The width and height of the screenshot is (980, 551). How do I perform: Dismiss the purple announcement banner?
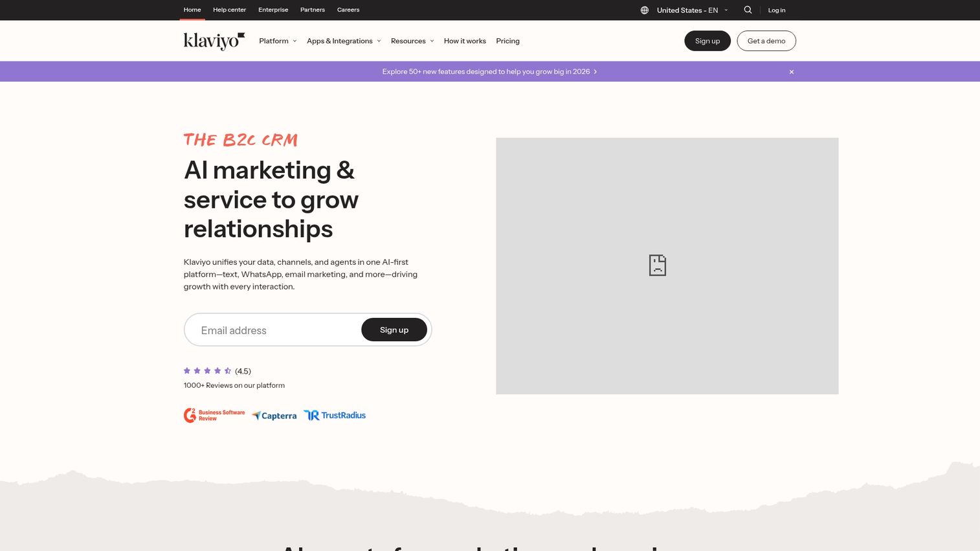[791, 72]
